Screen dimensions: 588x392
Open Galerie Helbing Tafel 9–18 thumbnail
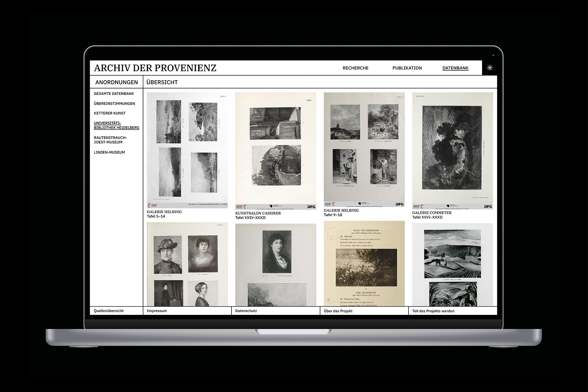(x=364, y=150)
